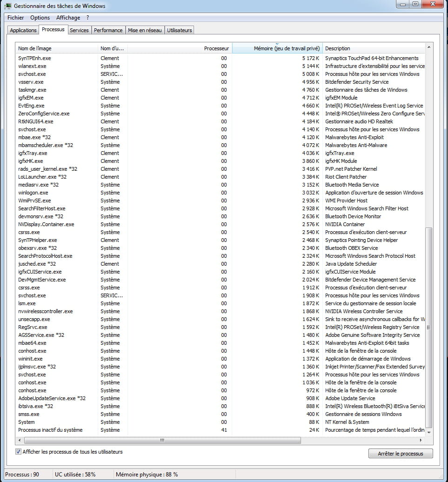The width and height of the screenshot is (448, 482).
Task: Open the Fichier menu
Action: [16, 18]
